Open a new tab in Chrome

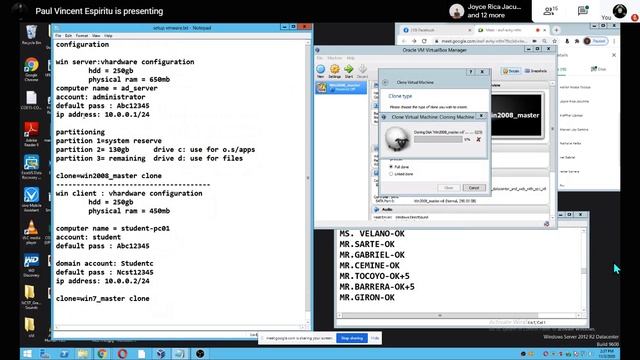[x=556, y=30]
